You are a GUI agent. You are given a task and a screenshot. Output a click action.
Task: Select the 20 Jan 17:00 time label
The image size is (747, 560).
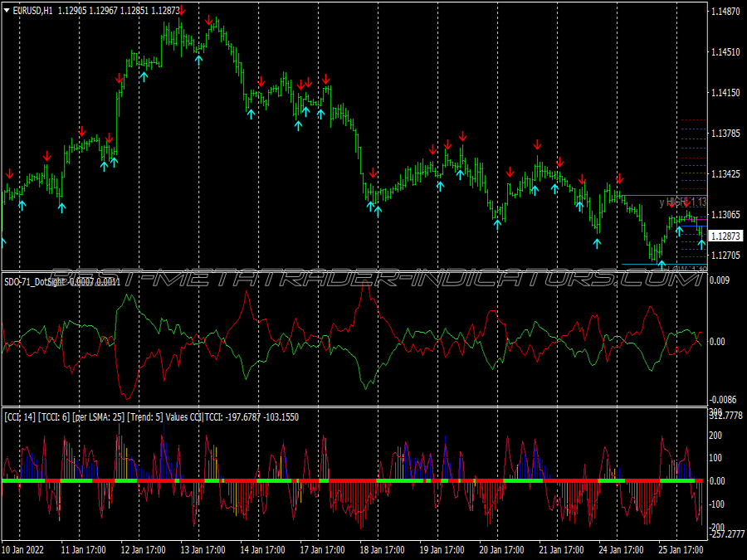coord(501,549)
